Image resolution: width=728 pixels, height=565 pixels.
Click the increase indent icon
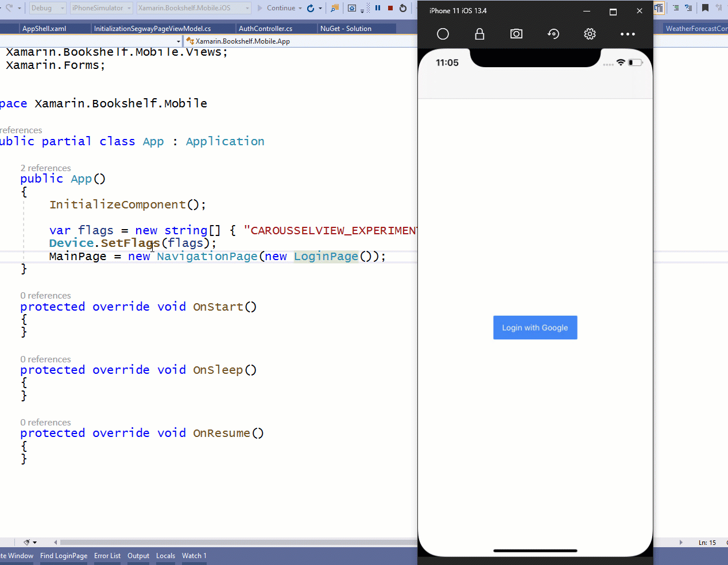coord(676,8)
